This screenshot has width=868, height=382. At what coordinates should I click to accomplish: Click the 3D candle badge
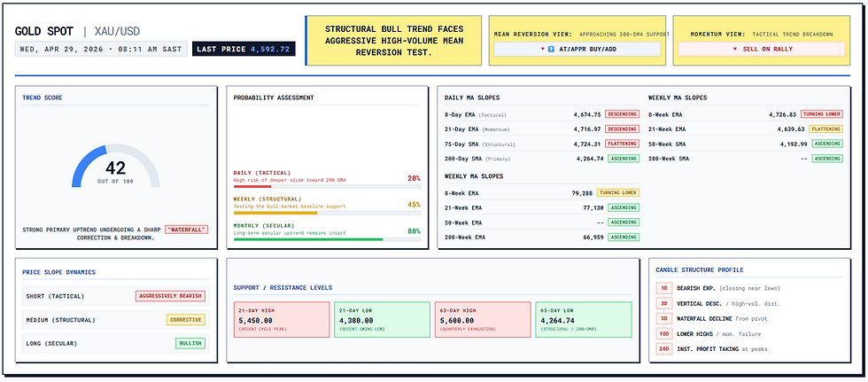tap(663, 304)
